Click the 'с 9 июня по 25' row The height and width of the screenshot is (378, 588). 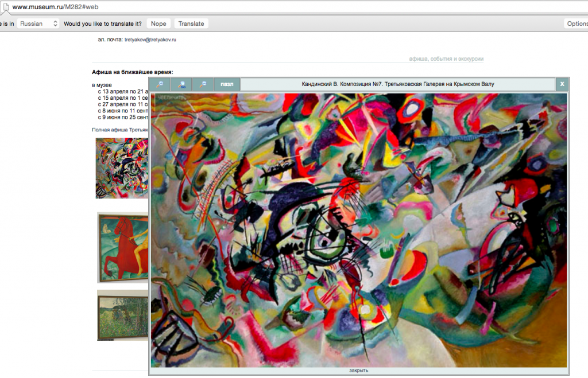click(x=123, y=117)
